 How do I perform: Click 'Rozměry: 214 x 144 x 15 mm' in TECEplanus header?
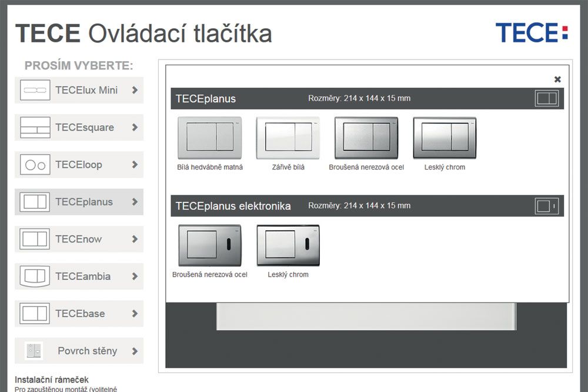click(359, 98)
